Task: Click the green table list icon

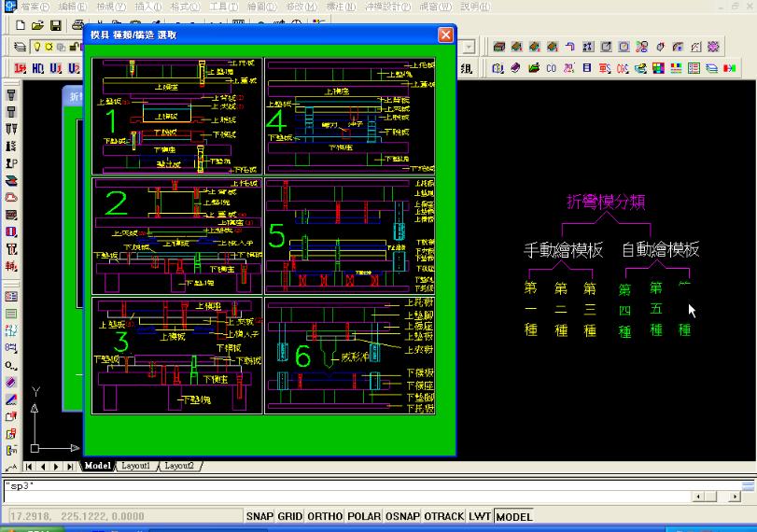Action: pyautogui.click(x=694, y=68)
